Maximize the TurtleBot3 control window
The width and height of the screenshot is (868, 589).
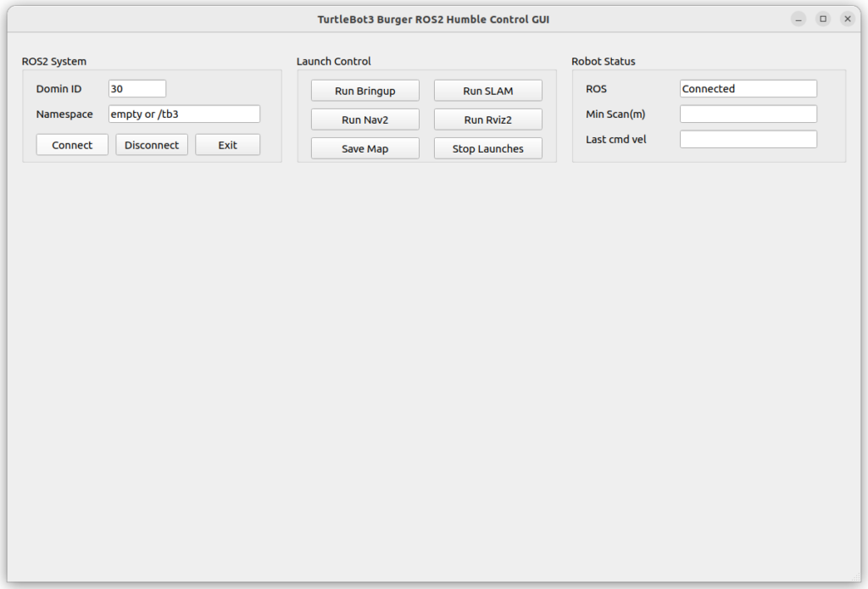point(823,19)
